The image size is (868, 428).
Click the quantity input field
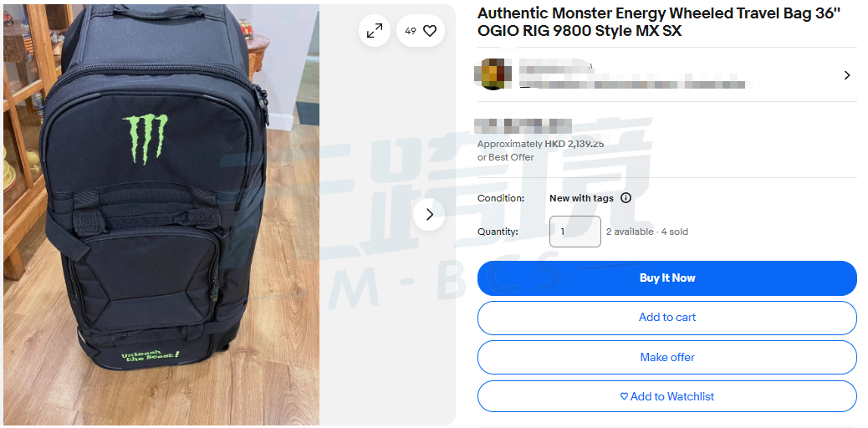click(x=575, y=232)
